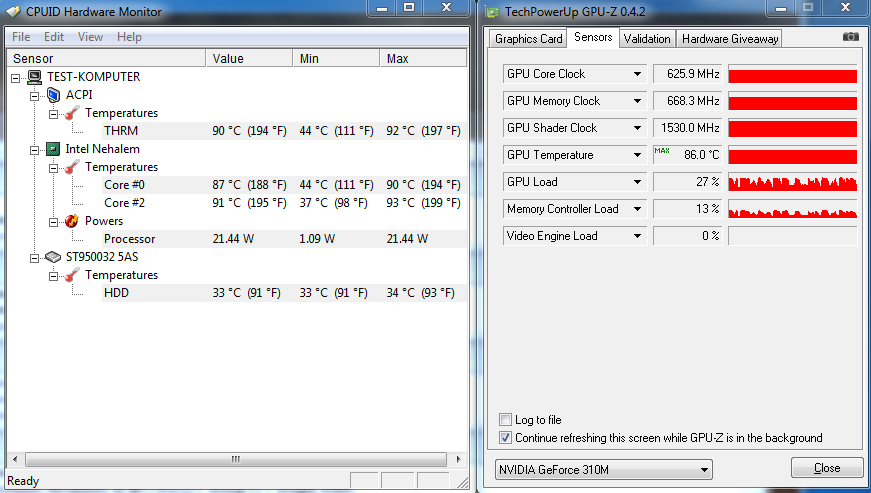
Task: Click the 13 % memory controller load value
Action: tap(687, 209)
